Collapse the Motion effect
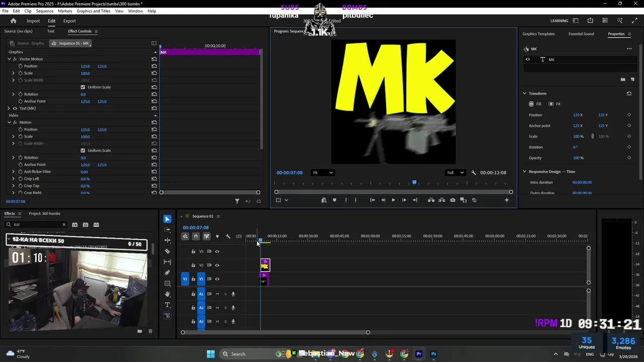Image resolution: width=644 pixels, height=362 pixels. click(9, 122)
